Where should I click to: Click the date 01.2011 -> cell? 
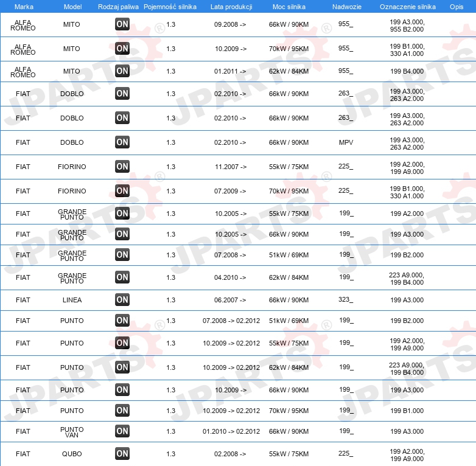coord(230,71)
